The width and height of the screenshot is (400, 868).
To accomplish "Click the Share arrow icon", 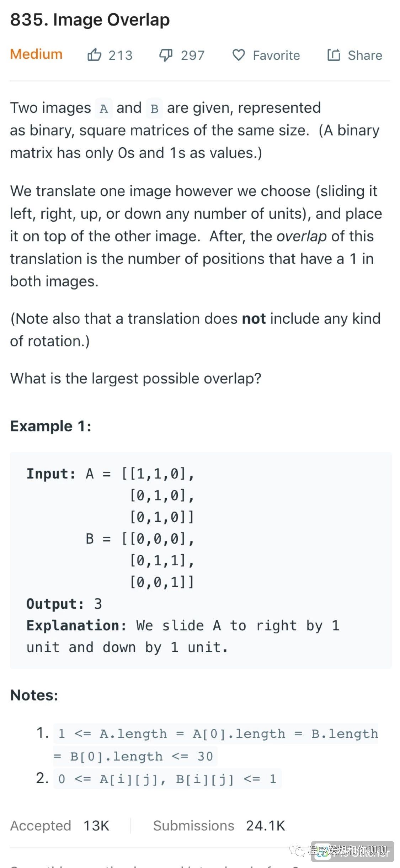I will tap(334, 55).
